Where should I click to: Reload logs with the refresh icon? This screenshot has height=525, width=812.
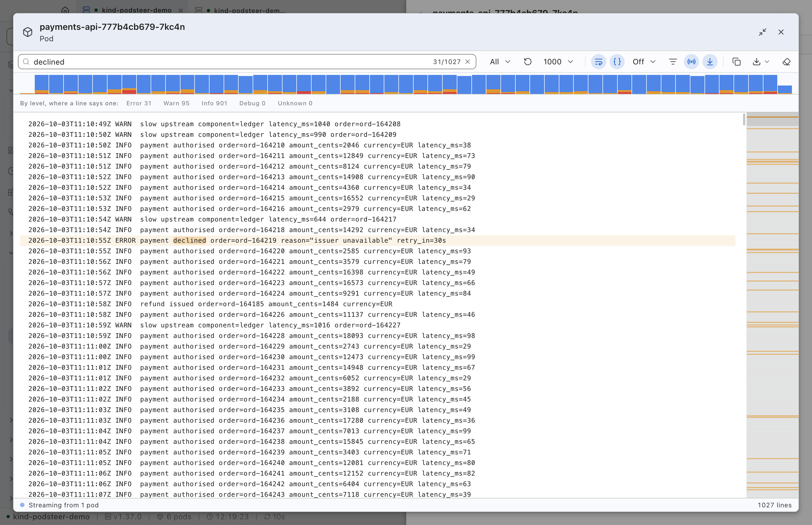[x=528, y=62]
